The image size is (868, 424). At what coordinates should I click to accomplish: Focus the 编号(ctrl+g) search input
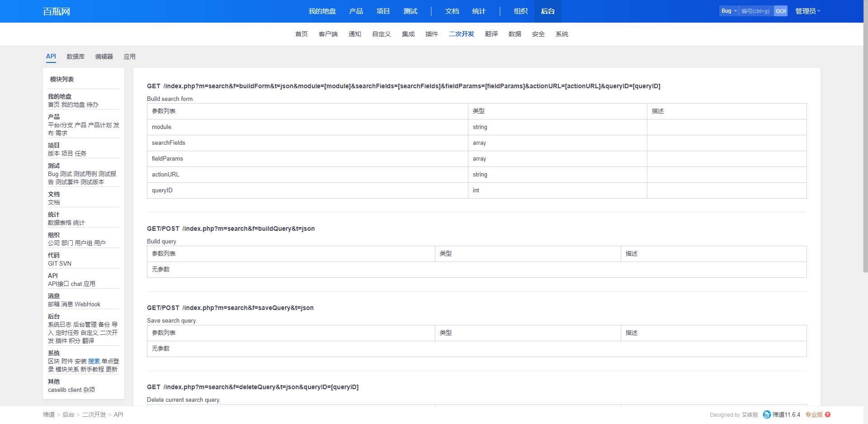coord(756,11)
